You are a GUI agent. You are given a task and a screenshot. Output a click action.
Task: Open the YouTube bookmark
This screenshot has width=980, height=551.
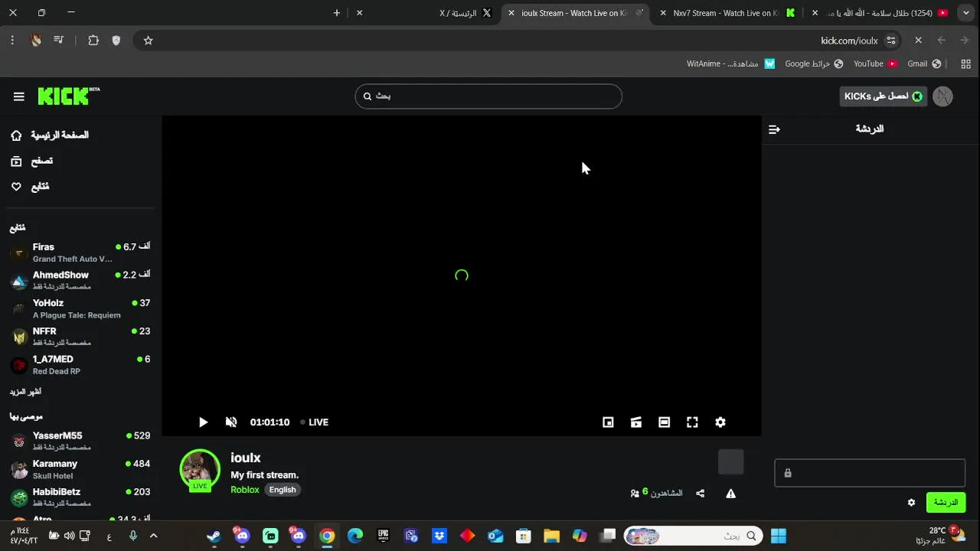(875, 64)
